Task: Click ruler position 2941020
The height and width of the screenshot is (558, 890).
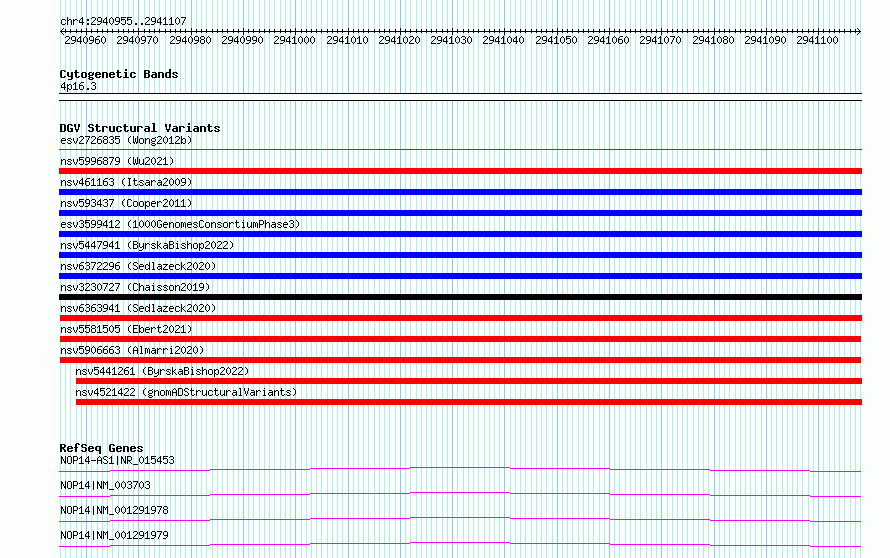Action: click(400, 40)
